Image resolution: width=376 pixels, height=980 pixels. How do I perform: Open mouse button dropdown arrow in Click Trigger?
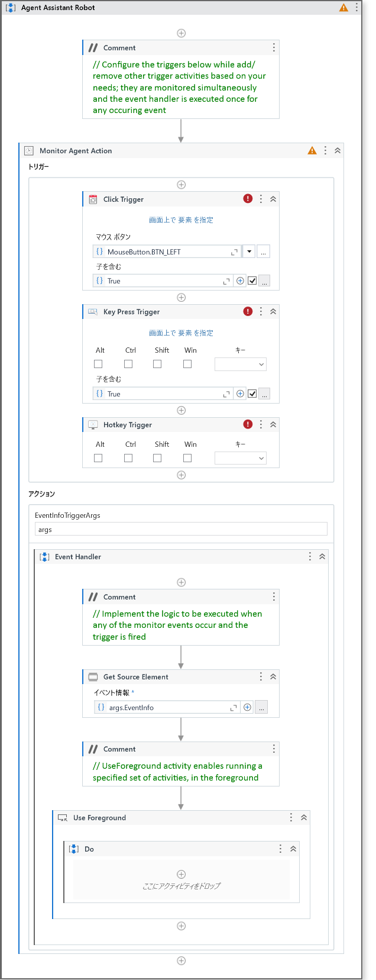click(249, 252)
